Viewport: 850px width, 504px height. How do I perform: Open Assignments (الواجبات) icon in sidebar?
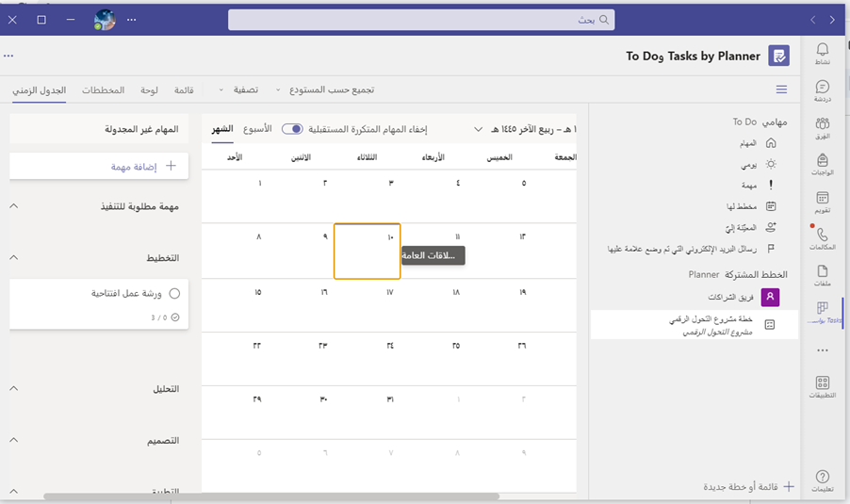[822, 164]
